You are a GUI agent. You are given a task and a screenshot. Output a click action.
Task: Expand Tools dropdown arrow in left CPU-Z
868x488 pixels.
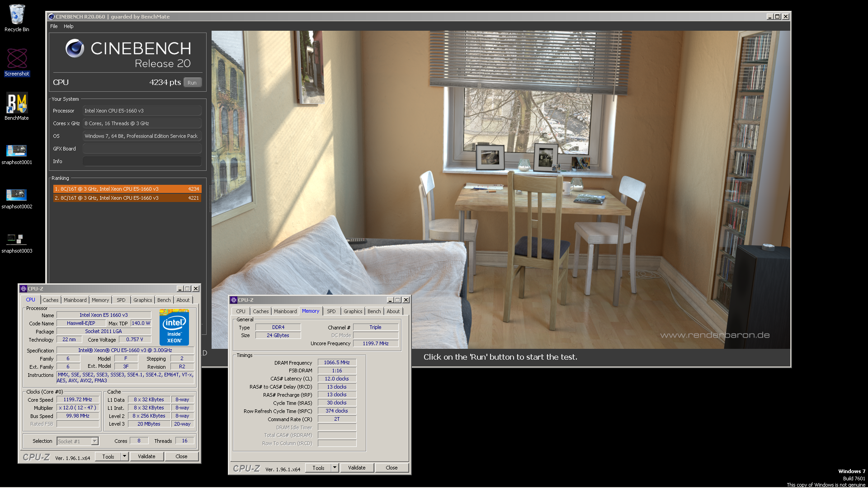click(125, 457)
